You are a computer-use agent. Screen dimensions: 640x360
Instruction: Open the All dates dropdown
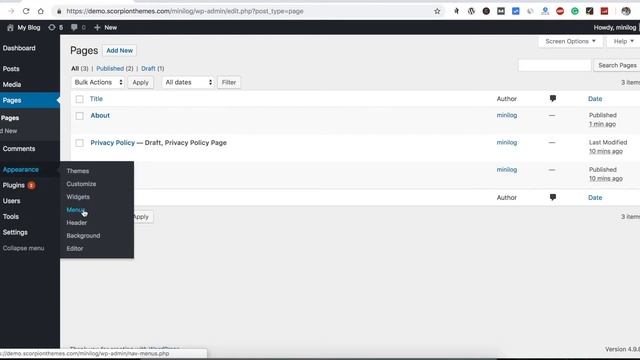pyautogui.click(x=188, y=82)
